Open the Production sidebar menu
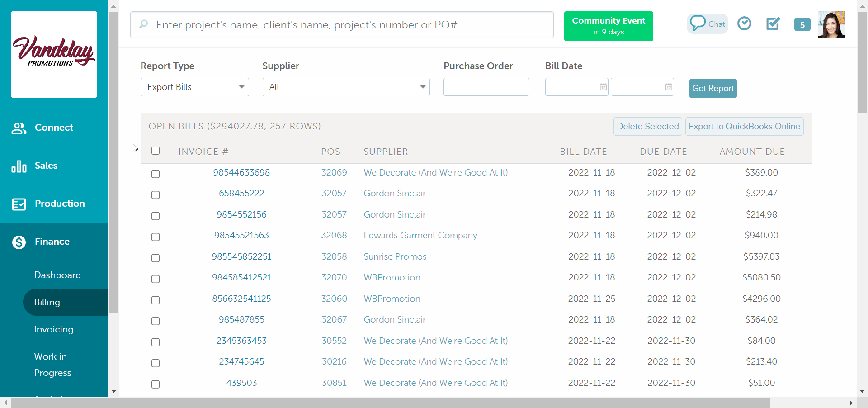 pos(60,204)
